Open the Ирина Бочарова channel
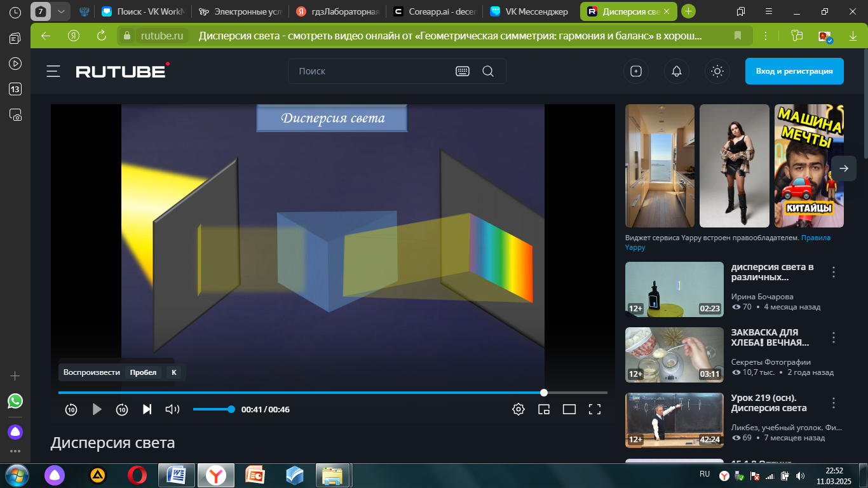Screen dimensions: 868x488 click(x=763, y=296)
